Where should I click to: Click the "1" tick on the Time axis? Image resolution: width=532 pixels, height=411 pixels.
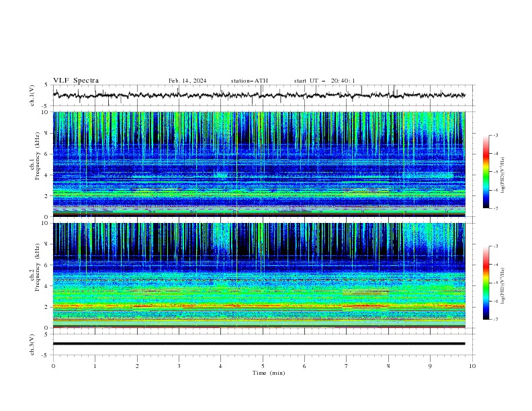(x=95, y=366)
